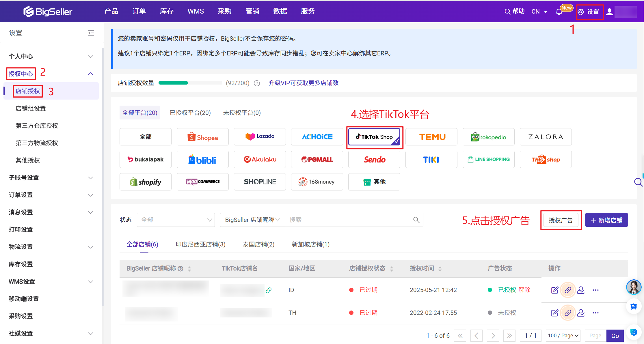Click green link icon next to TikTok store name
Viewport: 644px width, 344px height.
click(269, 290)
